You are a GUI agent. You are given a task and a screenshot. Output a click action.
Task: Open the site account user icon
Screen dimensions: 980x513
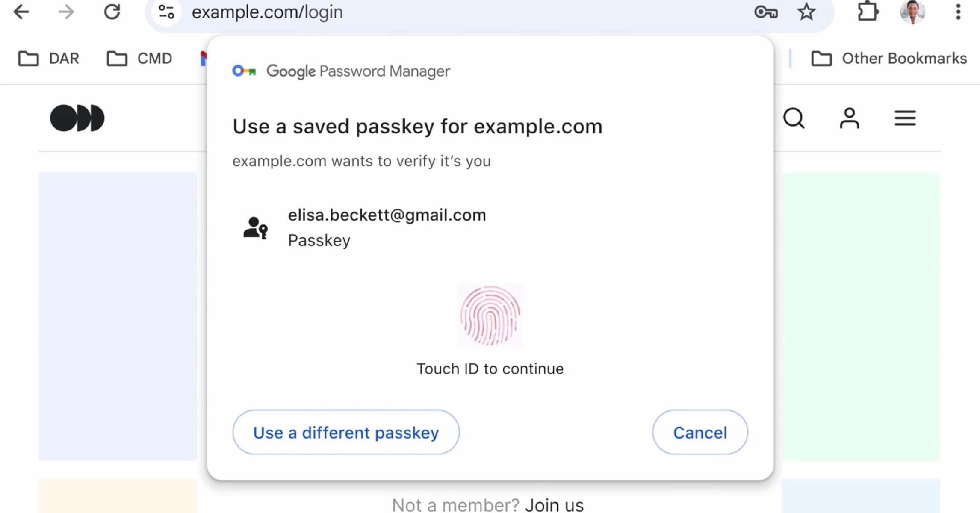849,118
